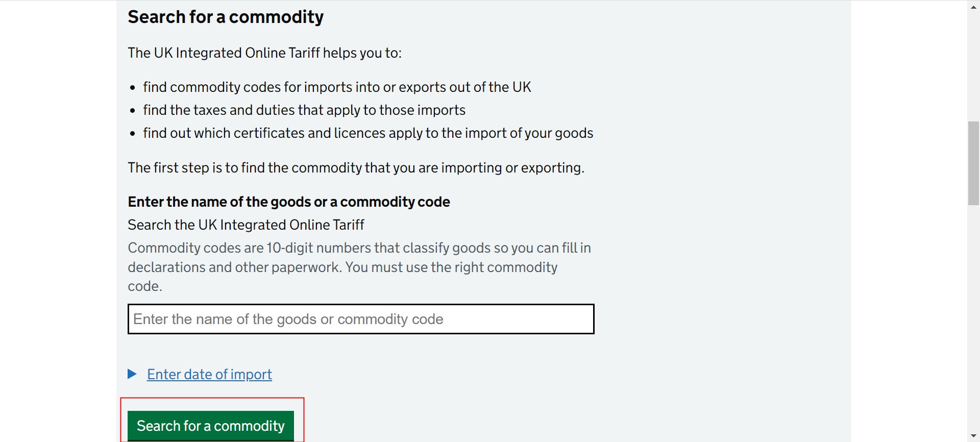Click the Enter the name of goods label

[288, 202]
